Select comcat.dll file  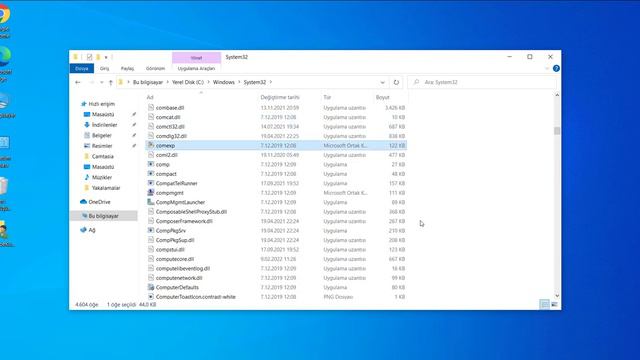[x=168, y=117]
